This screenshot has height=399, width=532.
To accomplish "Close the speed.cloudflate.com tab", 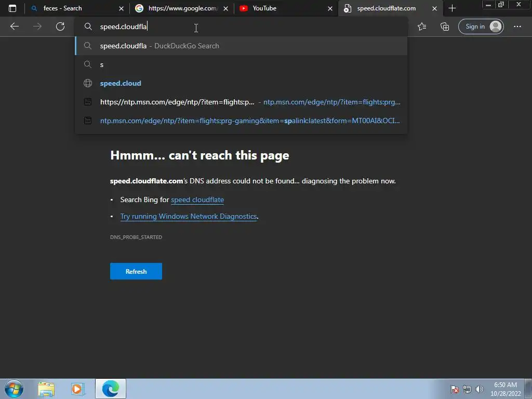I will click(x=434, y=8).
